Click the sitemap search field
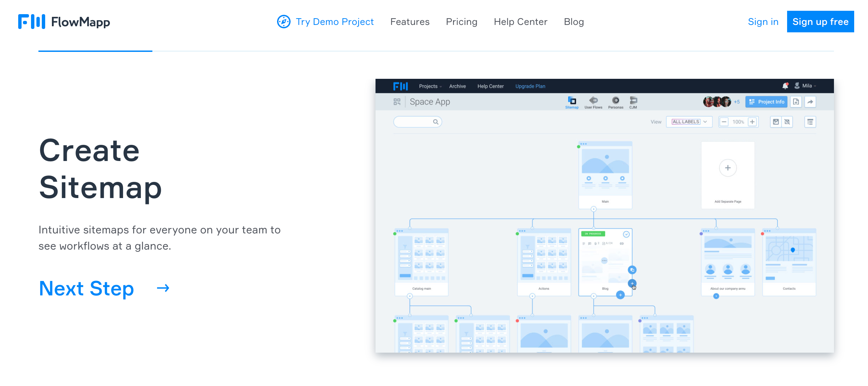This screenshot has height=386, width=868. tap(418, 122)
